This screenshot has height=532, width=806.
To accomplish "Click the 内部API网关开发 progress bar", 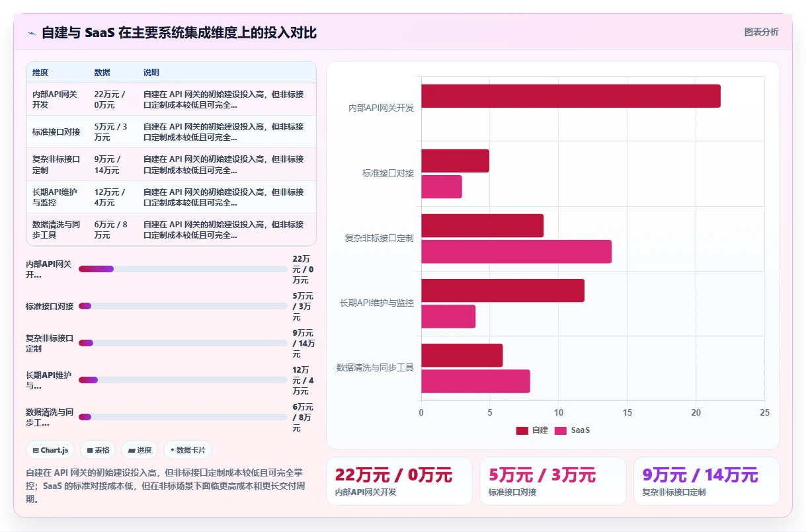I will (183, 269).
